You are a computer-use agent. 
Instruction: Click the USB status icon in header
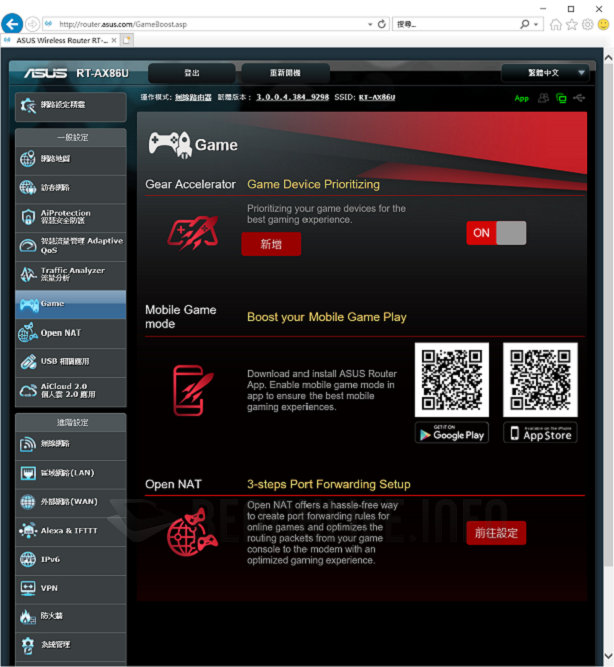click(x=579, y=98)
